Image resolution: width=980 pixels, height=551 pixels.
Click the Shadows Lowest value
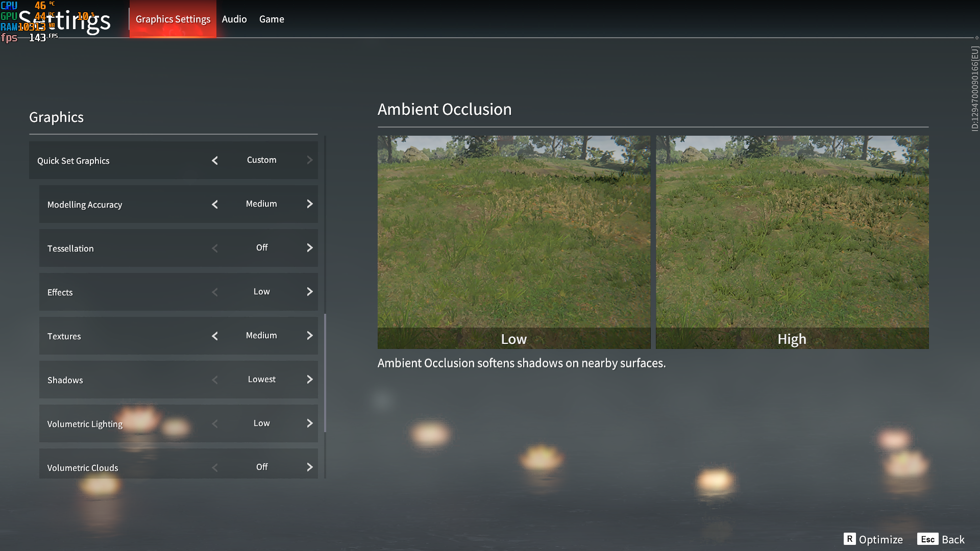pyautogui.click(x=262, y=380)
